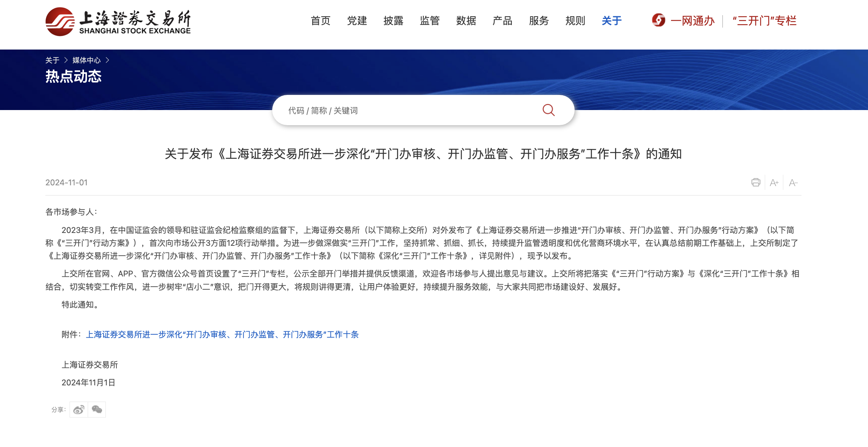Click the 附件 label text
This screenshot has width=868, height=447.
point(72,334)
